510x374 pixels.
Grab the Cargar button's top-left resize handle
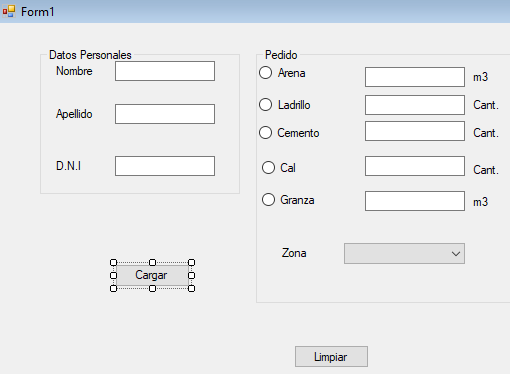(x=113, y=263)
